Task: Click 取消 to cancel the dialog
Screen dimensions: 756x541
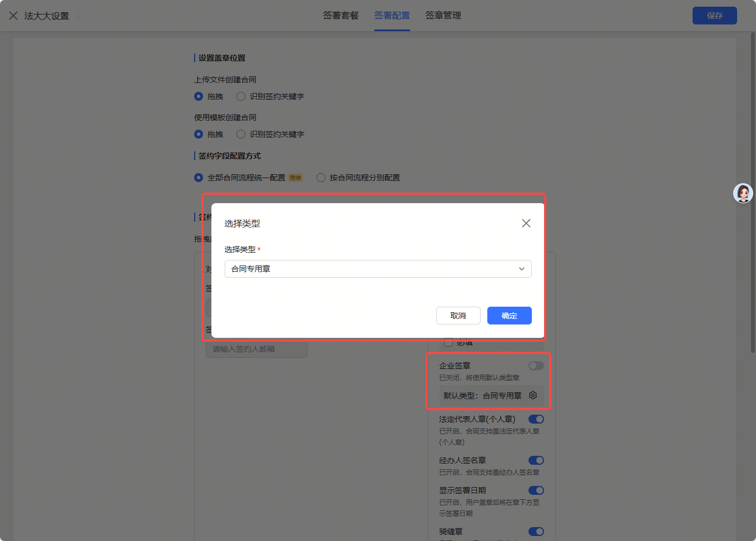Action: (x=458, y=316)
